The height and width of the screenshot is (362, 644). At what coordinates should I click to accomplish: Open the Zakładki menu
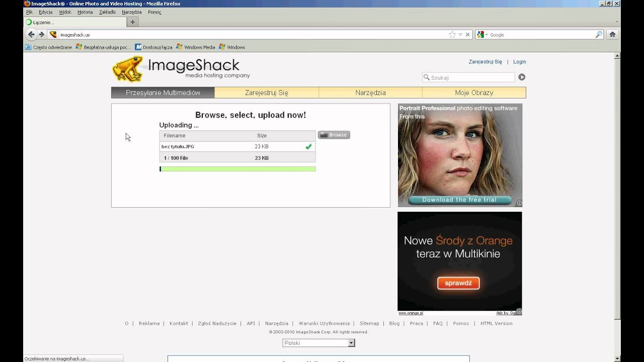(107, 12)
